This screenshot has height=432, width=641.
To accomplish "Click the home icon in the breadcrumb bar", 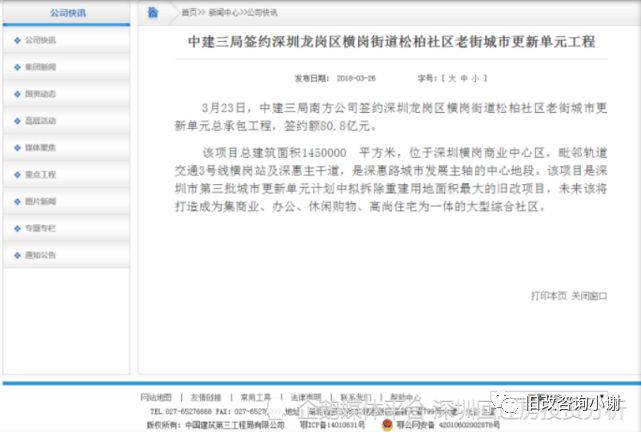I will (x=152, y=12).
